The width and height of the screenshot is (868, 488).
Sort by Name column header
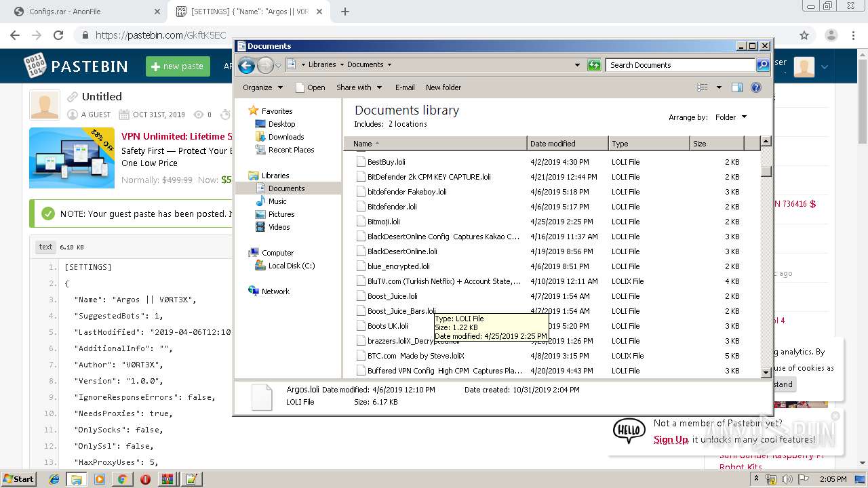(x=435, y=144)
